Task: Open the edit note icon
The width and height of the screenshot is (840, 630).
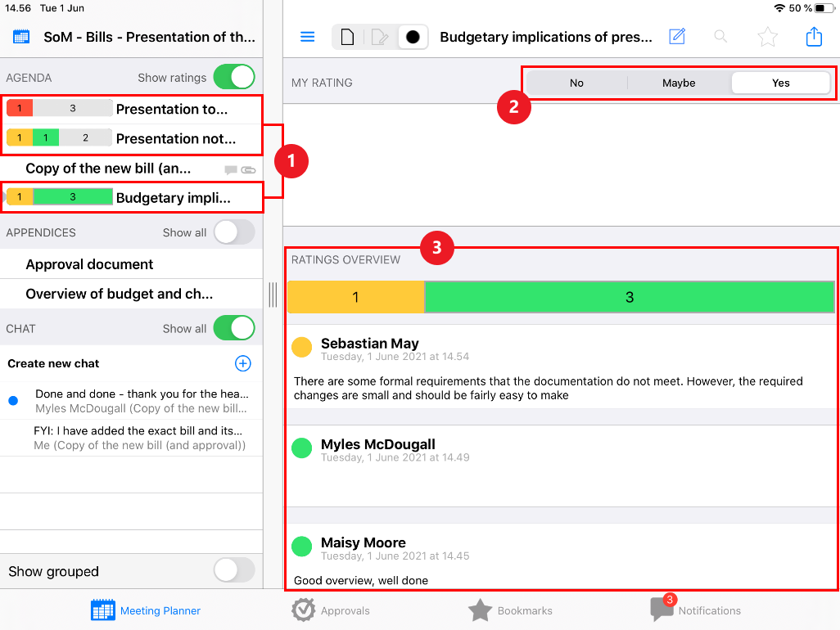Action: click(677, 36)
